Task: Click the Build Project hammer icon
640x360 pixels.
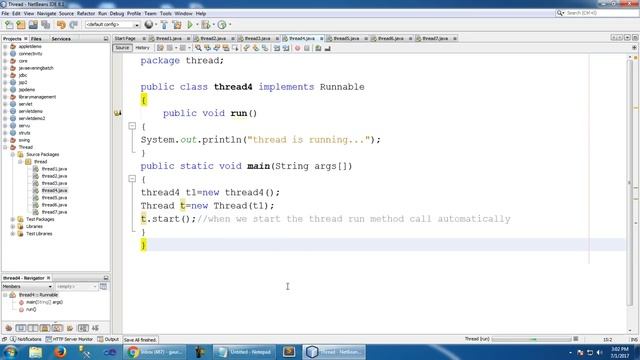Action: 164,25
